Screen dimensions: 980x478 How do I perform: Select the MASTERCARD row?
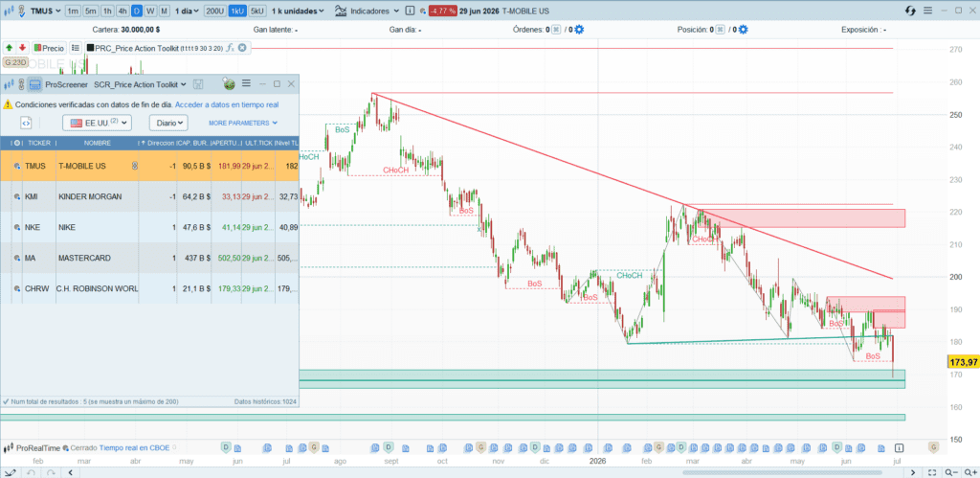[x=150, y=258]
